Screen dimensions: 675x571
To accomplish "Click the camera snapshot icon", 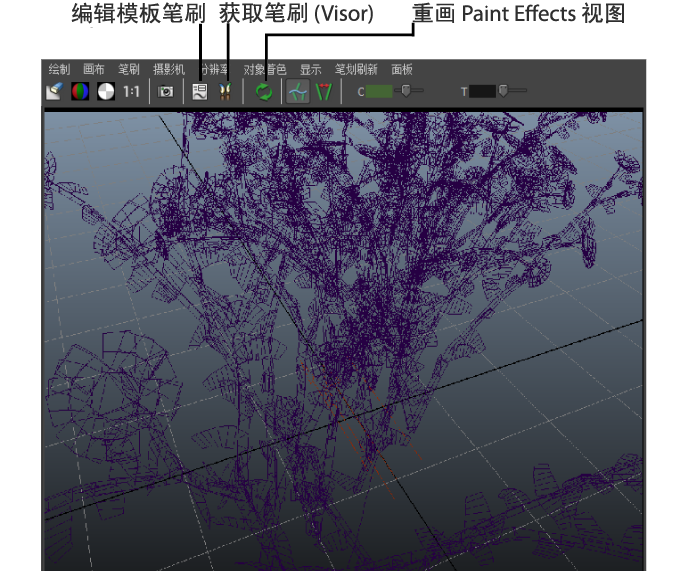I will pyautogui.click(x=165, y=91).
